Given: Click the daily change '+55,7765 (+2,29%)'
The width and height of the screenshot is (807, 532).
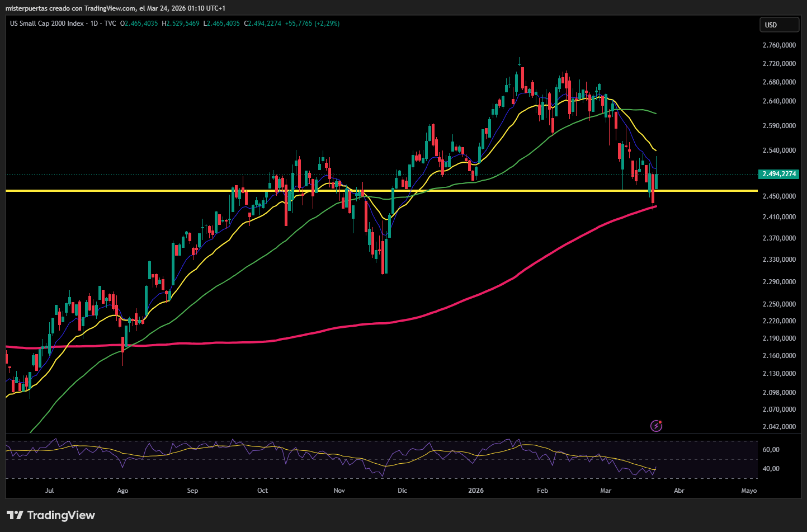Looking at the screenshot, I should (312, 23).
